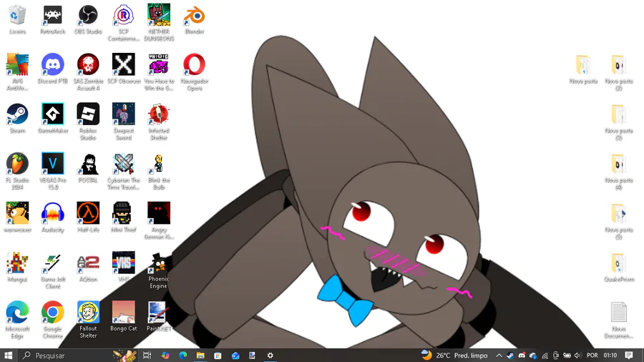Open the weather widget showing 26°C
Image resolution: width=644 pixels, height=362 pixels.
454,356
